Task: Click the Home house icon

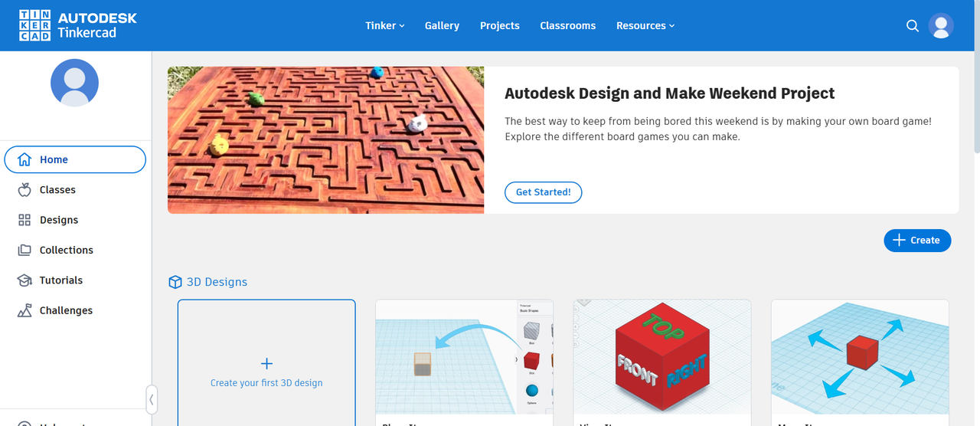Action: (24, 159)
